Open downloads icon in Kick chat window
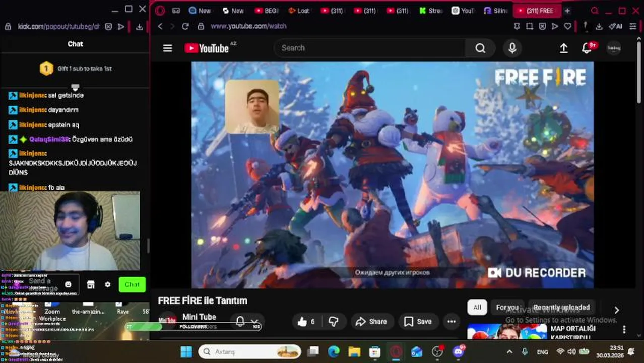Screen dimensions: 644x363 point(139,27)
